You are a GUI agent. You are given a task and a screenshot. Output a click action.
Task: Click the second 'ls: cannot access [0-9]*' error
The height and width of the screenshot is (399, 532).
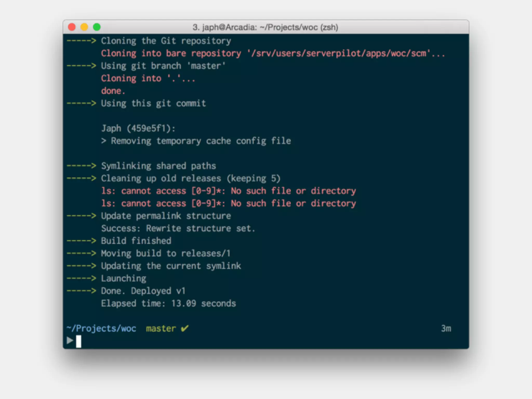(229, 203)
